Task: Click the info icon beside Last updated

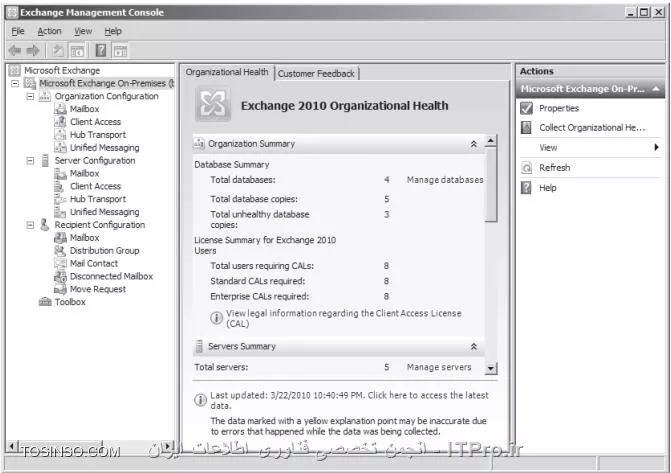Action: (200, 400)
